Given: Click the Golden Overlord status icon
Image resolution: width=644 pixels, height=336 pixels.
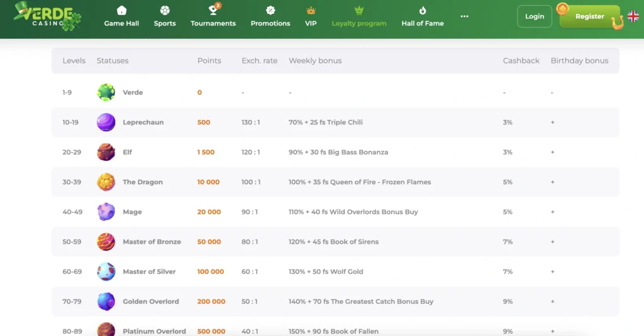Looking at the screenshot, I should point(106,301).
